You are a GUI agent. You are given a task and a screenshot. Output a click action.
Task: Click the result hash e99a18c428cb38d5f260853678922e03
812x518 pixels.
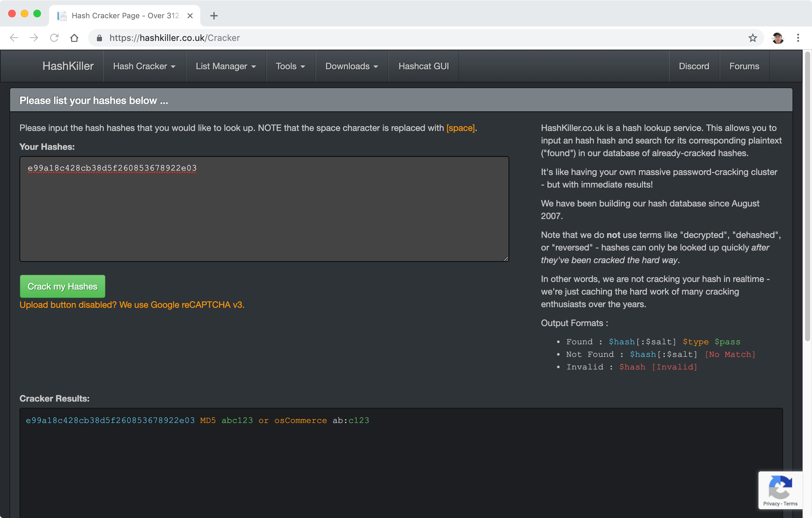(x=110, y=420)
